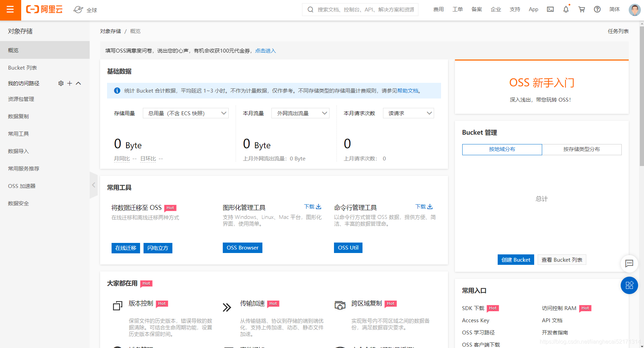Click the search magnifier icon
The image size is (644, 348).
coord(310,9)
